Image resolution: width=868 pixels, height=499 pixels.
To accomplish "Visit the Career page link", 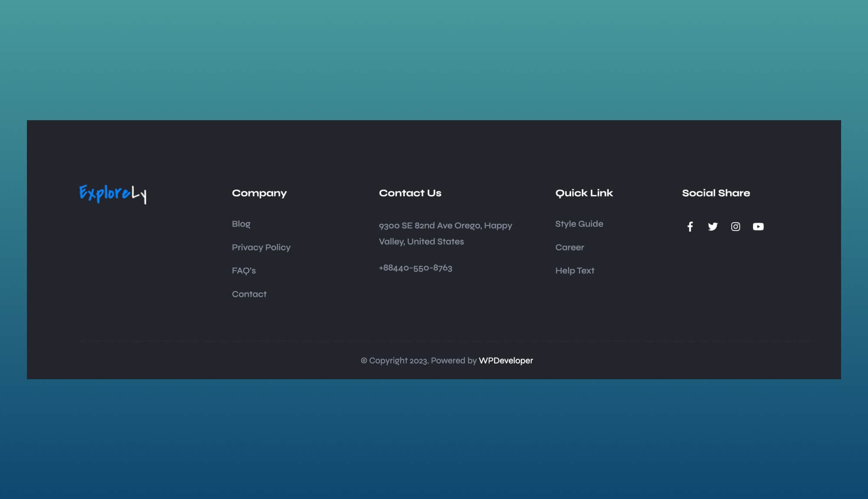I will pos(569,247).
